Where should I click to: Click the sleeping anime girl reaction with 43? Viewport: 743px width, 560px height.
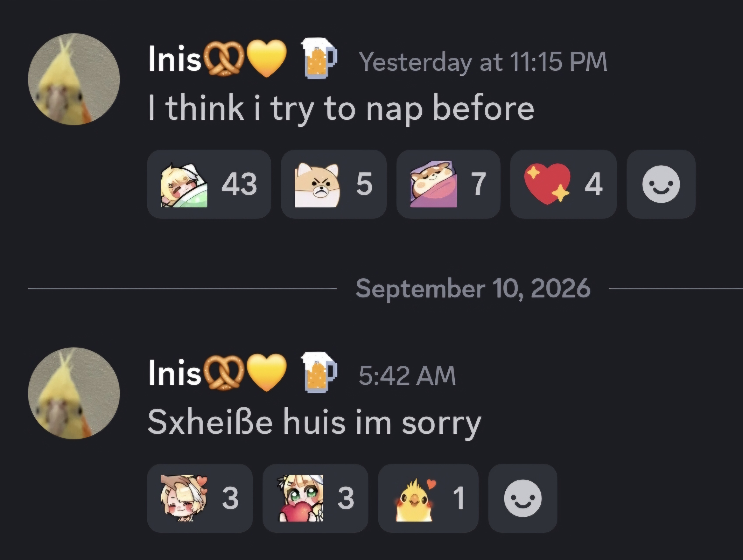(x=209, y=184)
